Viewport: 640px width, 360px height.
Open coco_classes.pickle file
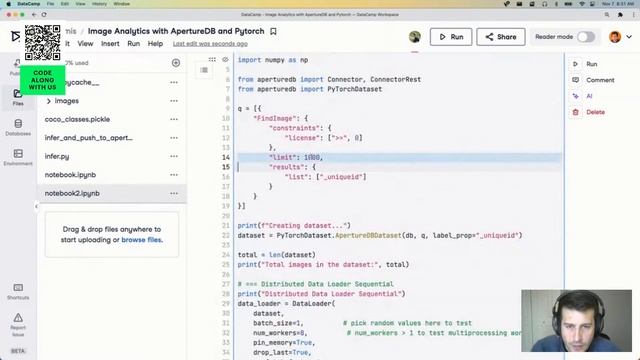pos(77,119)
